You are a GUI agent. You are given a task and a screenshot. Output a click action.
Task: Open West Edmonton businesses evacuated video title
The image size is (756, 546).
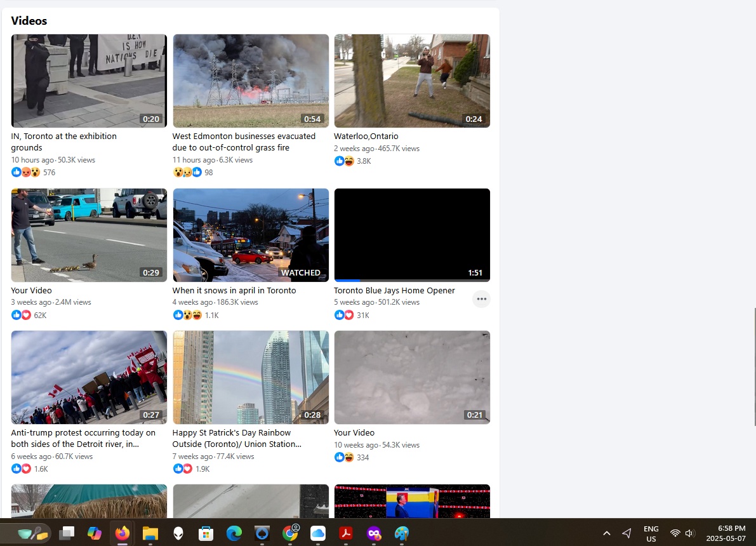click(244, 142)
